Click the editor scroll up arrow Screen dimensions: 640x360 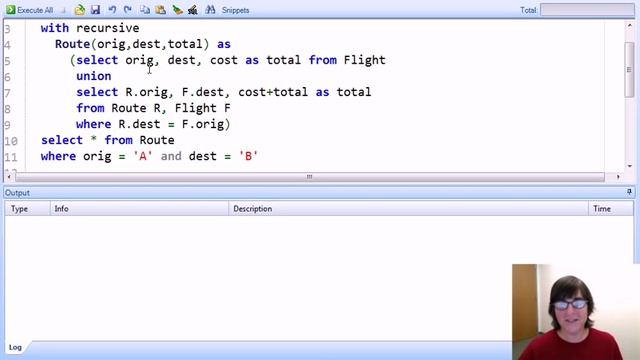click(x=629, y=25)
